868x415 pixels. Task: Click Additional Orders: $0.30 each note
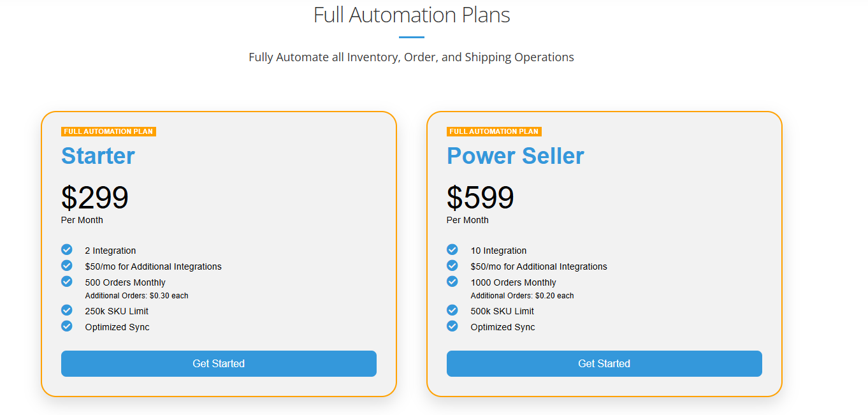[x=136, y=296]
